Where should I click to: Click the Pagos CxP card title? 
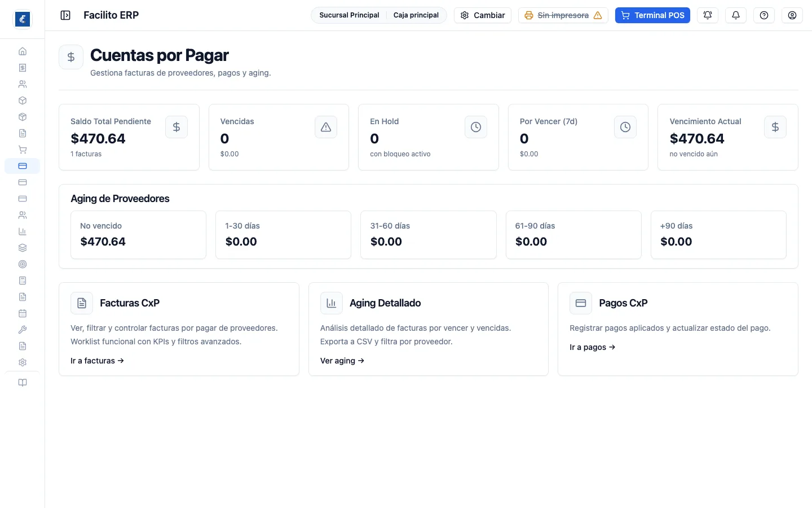click(x=623, y=303)
